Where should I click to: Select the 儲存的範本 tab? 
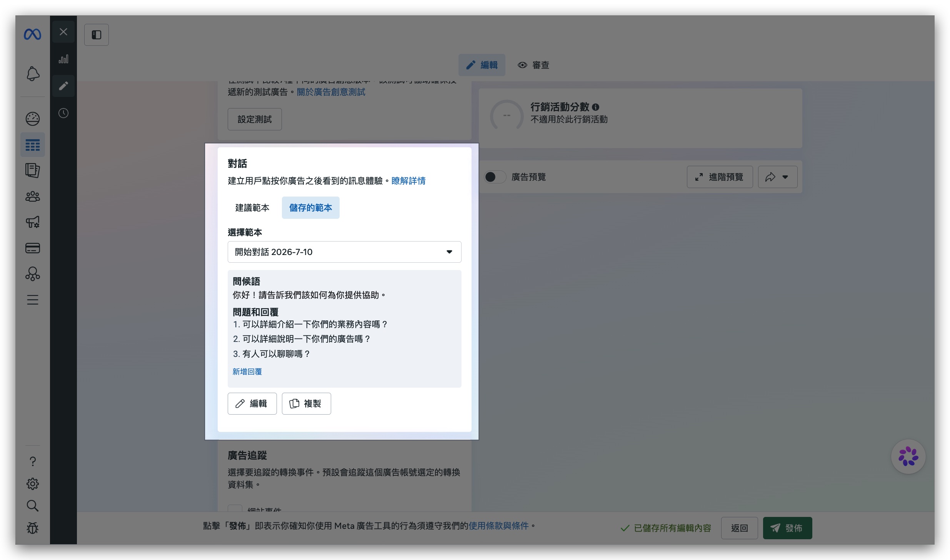click(x=310, y=208)
